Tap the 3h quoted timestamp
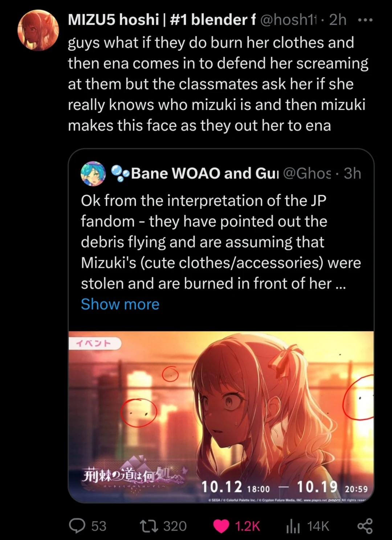The width and height of the screenshot is (392, 540). (x=352, y=173)
